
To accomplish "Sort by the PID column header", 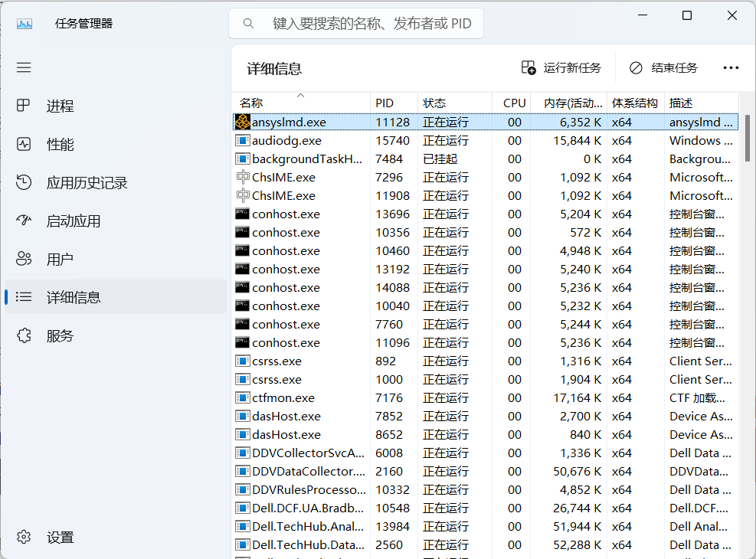I will (385, 103).
